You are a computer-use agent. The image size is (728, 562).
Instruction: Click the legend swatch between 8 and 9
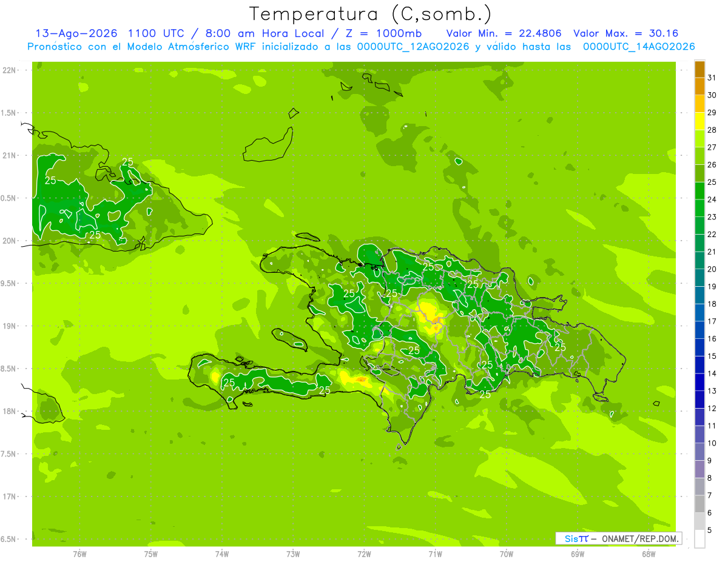[x=699, y=469]
